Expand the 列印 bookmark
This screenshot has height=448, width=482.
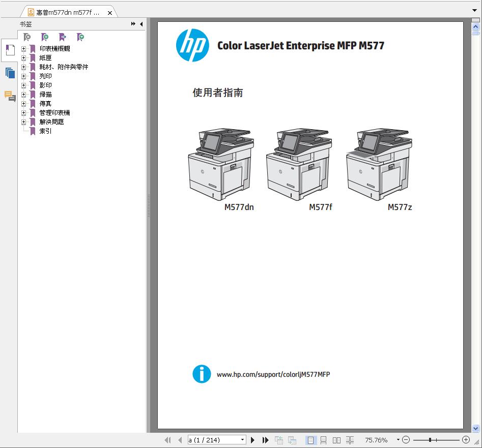pos(24,76)
